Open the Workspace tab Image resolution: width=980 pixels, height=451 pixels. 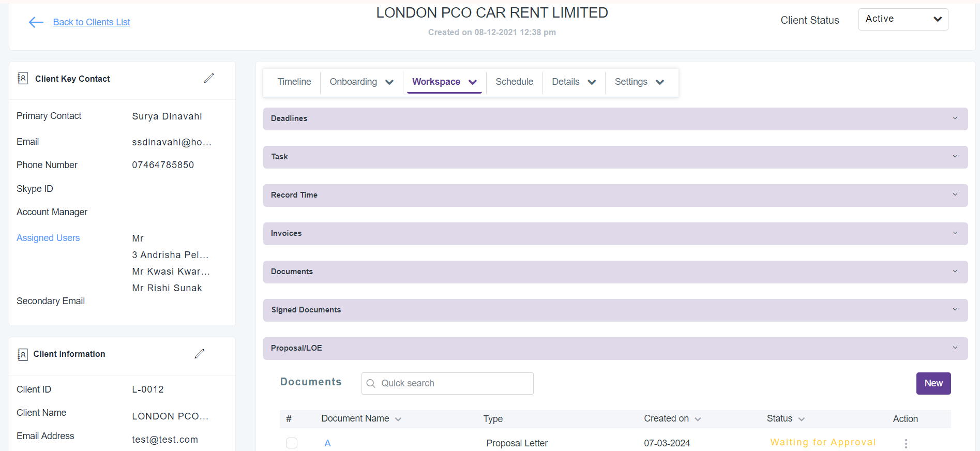[x=444, y=82]
